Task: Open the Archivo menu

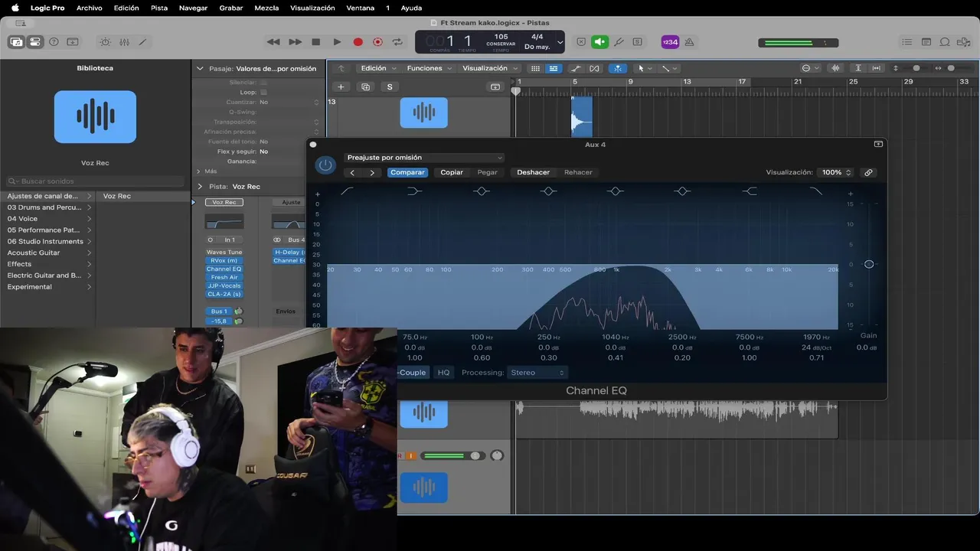Action: click(90, 8)
